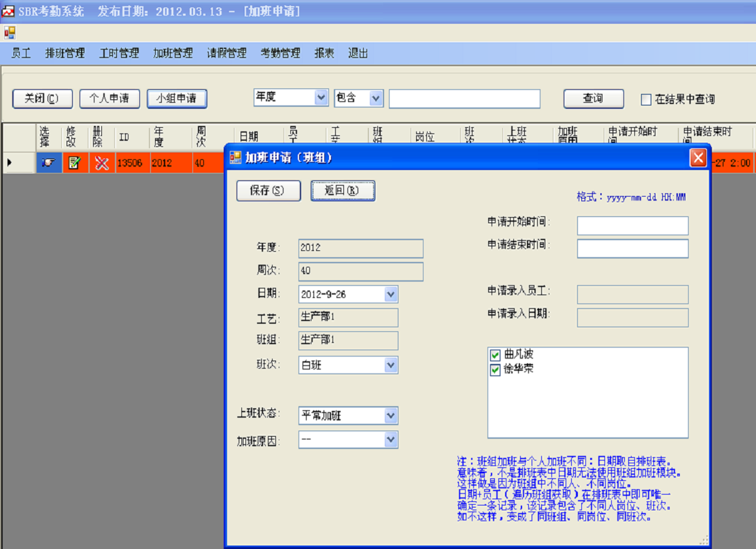The height and width of the screenshot is (549, 756).
Task: Click the red delete cross icon in the row
Action: 101,163
